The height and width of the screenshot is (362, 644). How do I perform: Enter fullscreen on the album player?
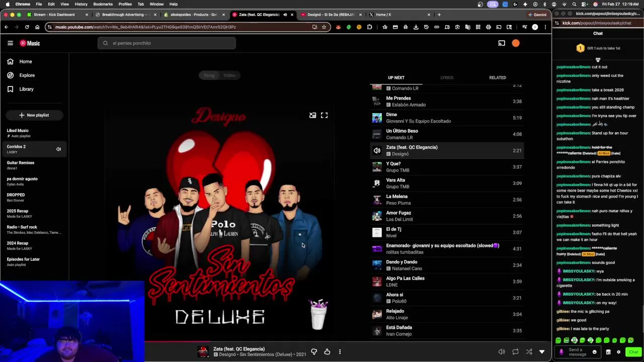point(325,115)
